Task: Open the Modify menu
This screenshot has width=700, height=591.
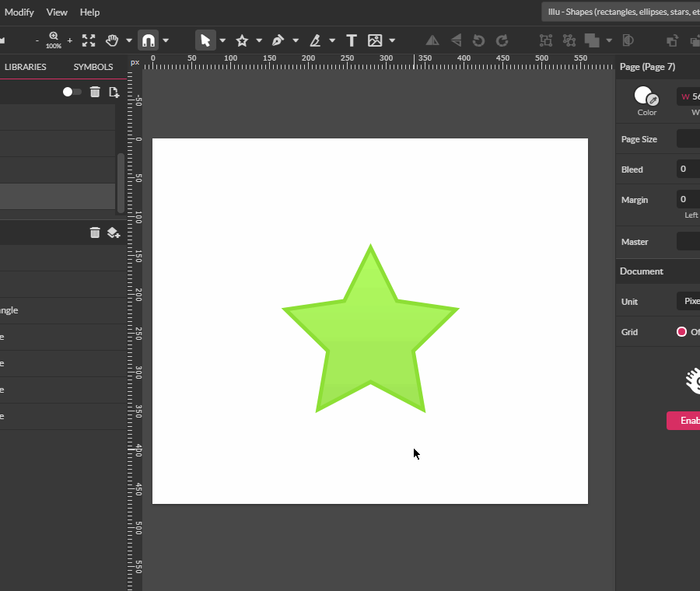Action: (x=19, y=12)
